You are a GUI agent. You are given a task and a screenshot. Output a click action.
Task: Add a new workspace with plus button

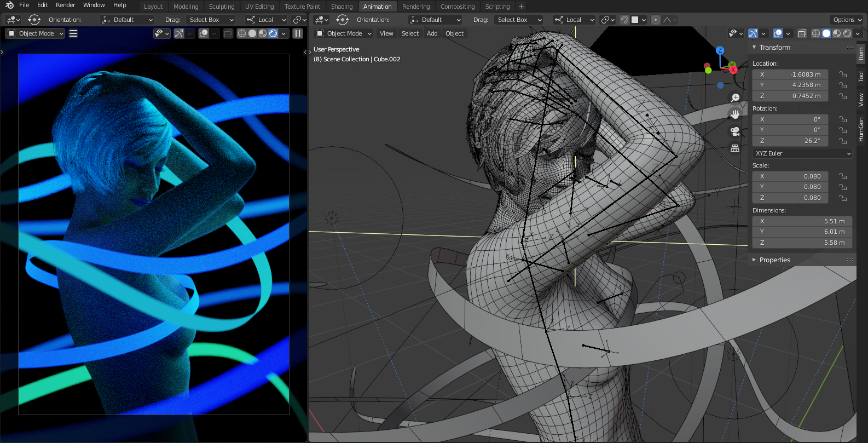(521, 7)
